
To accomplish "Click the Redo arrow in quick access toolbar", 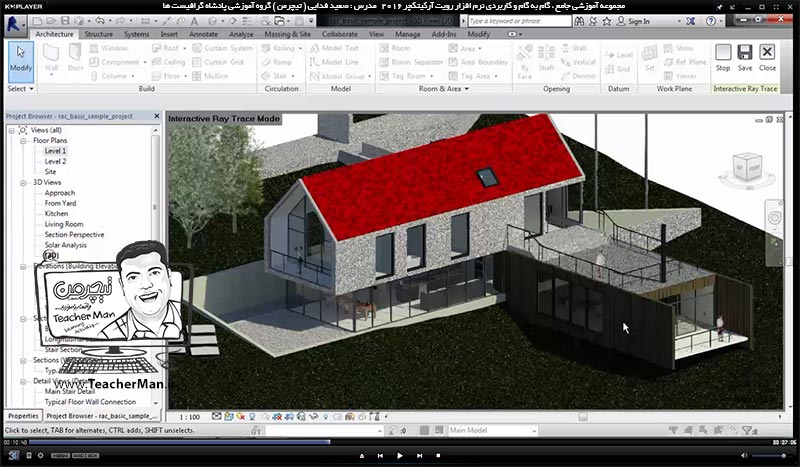I will (x=120, y=21).
